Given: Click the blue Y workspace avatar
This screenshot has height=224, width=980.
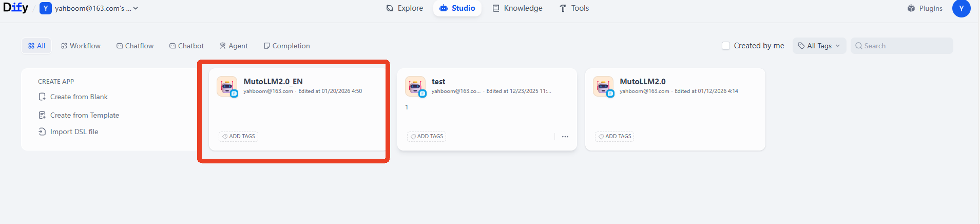Looking at the screenshot, I should tap(46, 8).
